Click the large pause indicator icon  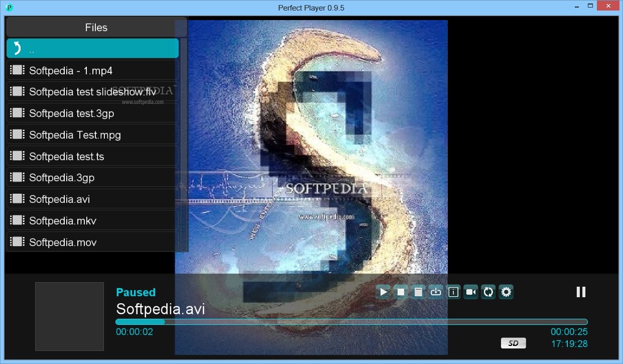click(581, 292)
